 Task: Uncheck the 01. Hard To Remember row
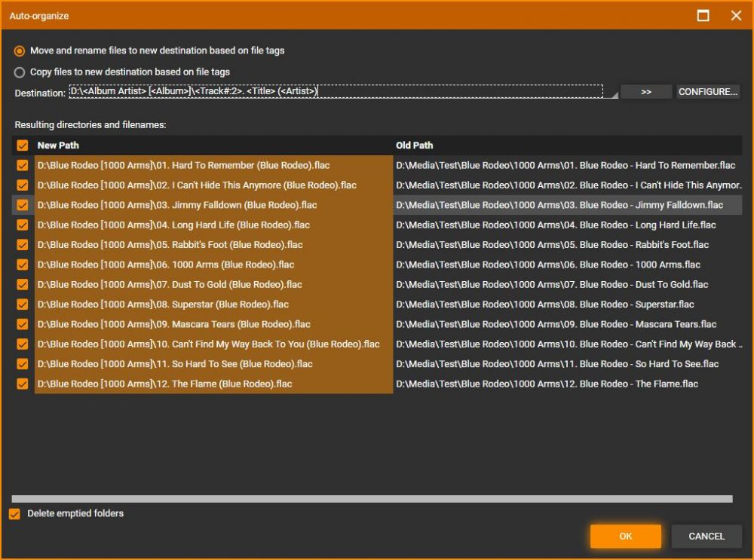(23, 165)
